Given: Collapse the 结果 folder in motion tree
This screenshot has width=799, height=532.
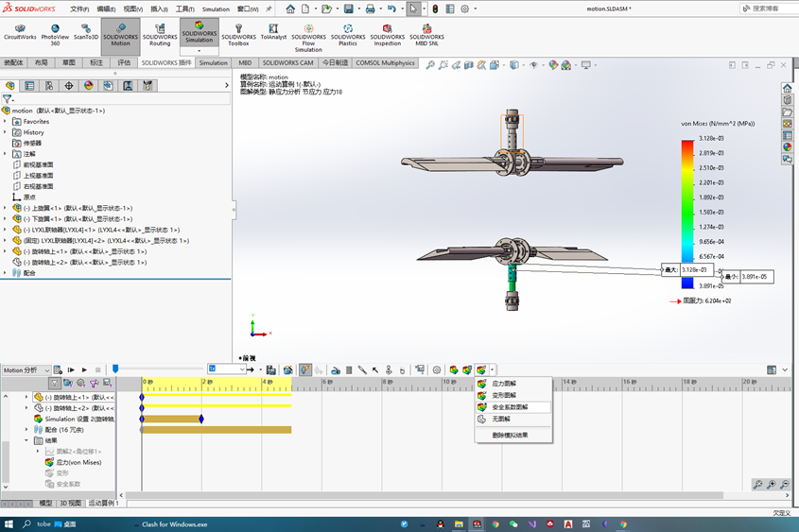Looking at the screenshot, I should pos(26,440).
